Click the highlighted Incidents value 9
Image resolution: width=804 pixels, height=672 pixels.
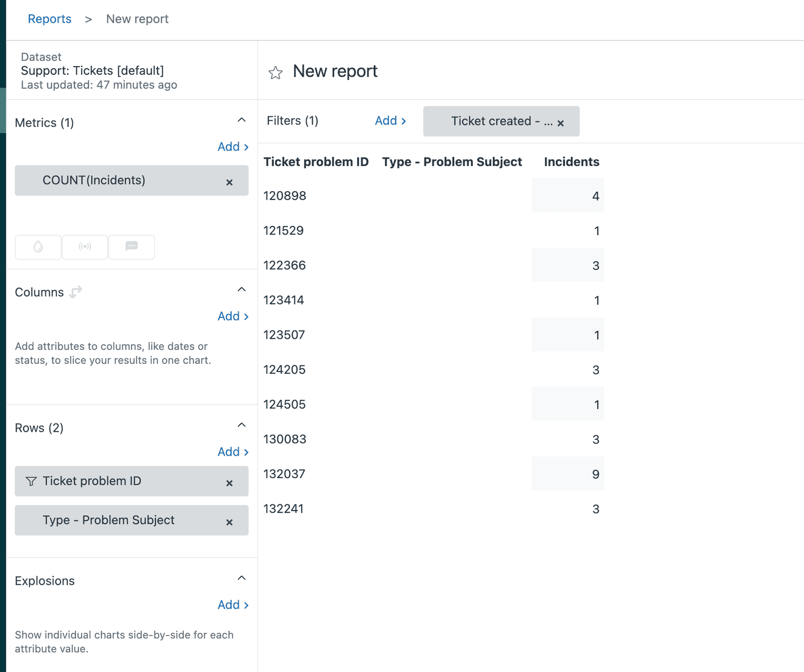595,474
